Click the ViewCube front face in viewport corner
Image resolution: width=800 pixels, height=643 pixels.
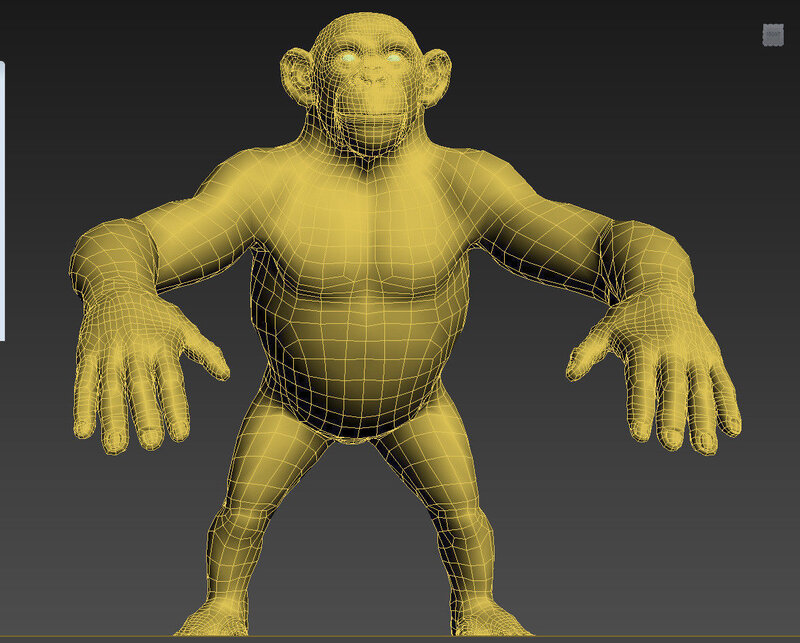[x=773, y=35]
